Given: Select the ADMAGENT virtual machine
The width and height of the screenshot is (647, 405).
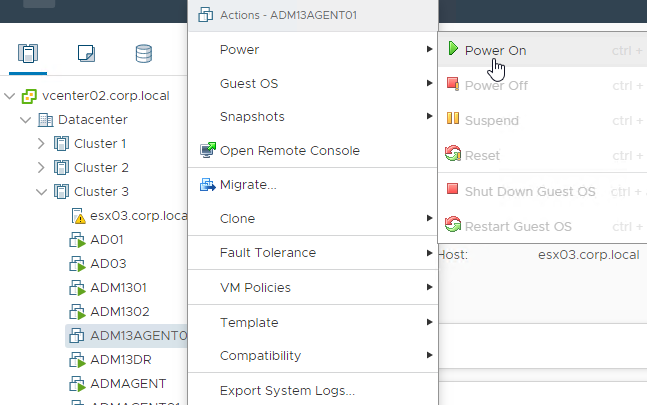Looking at the screenshot, I should [128, 384].
